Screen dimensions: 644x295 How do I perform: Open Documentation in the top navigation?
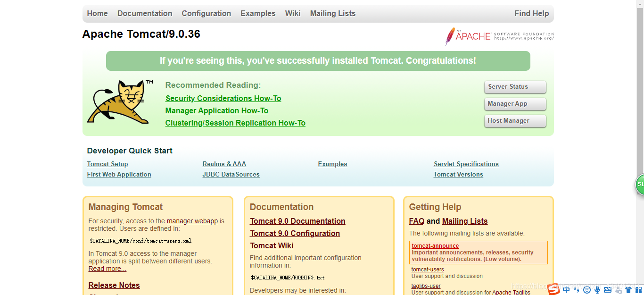[145, 13]
